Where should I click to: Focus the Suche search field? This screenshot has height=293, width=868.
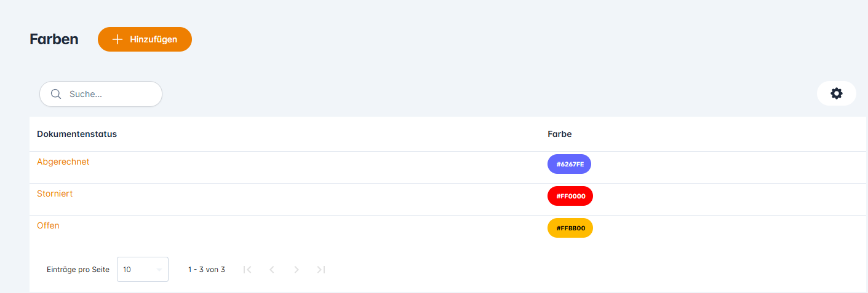click(111, 94)
